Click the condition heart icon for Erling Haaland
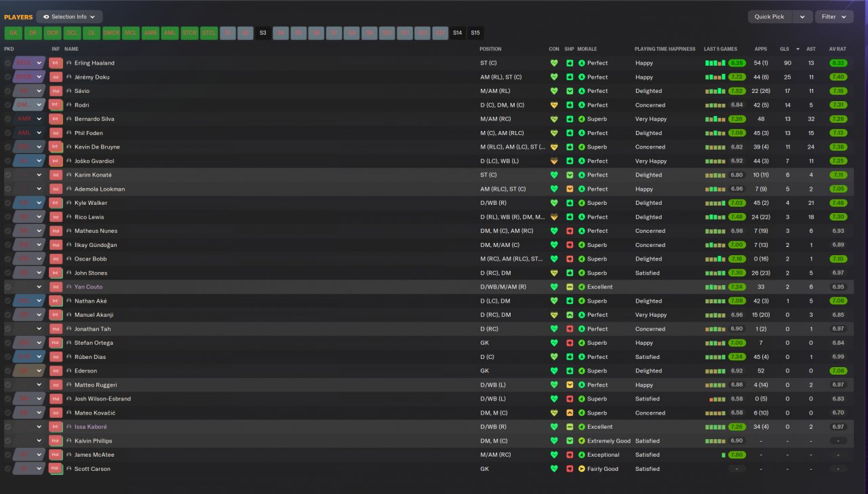 tap(554, 63)
